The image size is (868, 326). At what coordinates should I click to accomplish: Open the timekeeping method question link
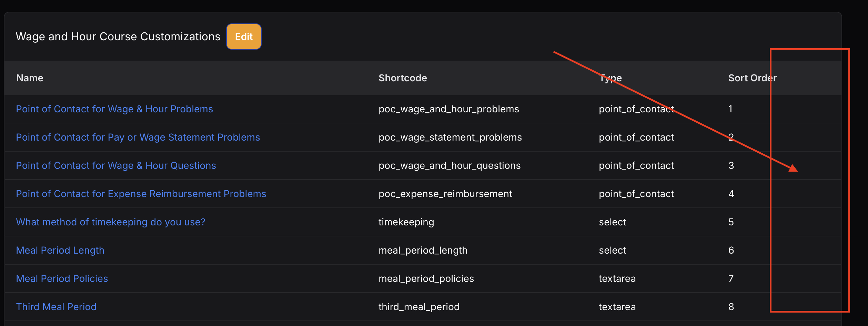click(111, 222)
